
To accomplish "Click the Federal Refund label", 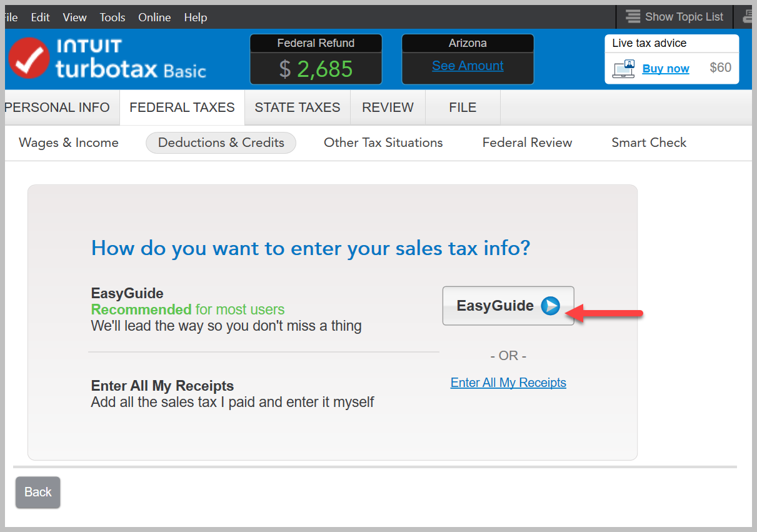I will [316, 43].
